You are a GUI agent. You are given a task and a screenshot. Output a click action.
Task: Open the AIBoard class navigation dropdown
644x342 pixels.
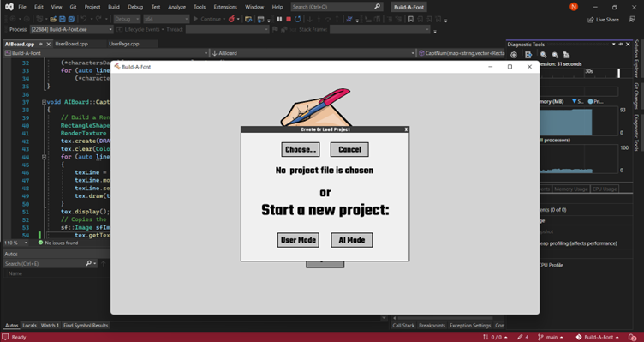(x=313, y=53)
